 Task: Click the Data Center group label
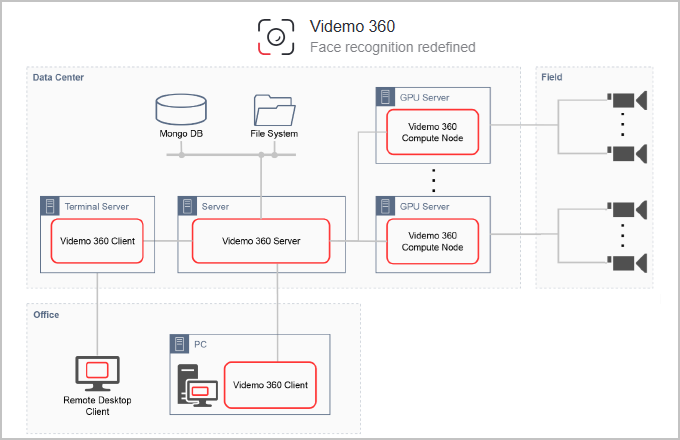click(x=58, y=77)
